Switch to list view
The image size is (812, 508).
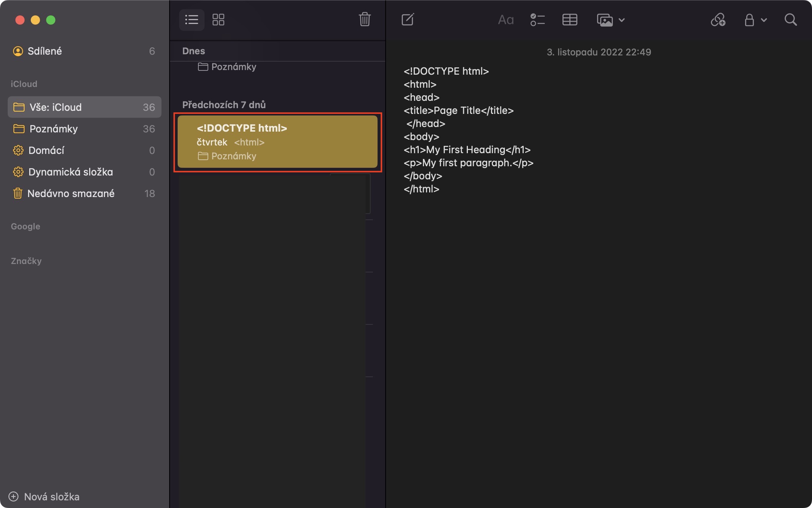point(191,20)
